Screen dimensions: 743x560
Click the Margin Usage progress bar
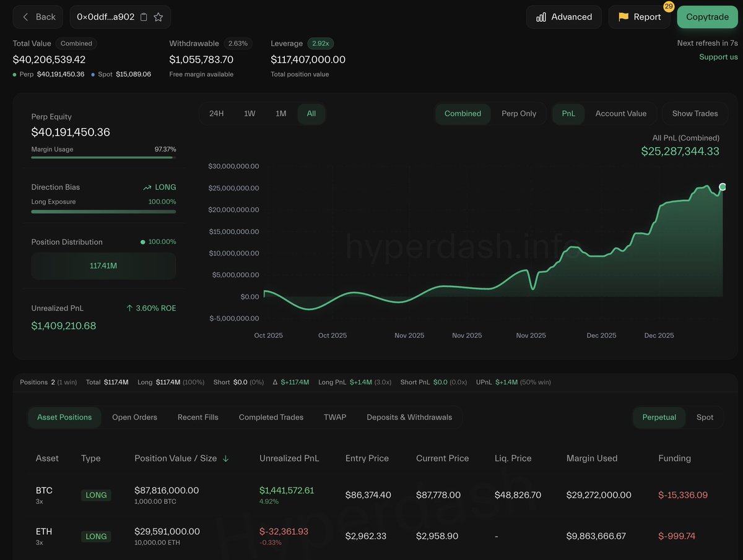pyautogui.click(x=103, y=157)
